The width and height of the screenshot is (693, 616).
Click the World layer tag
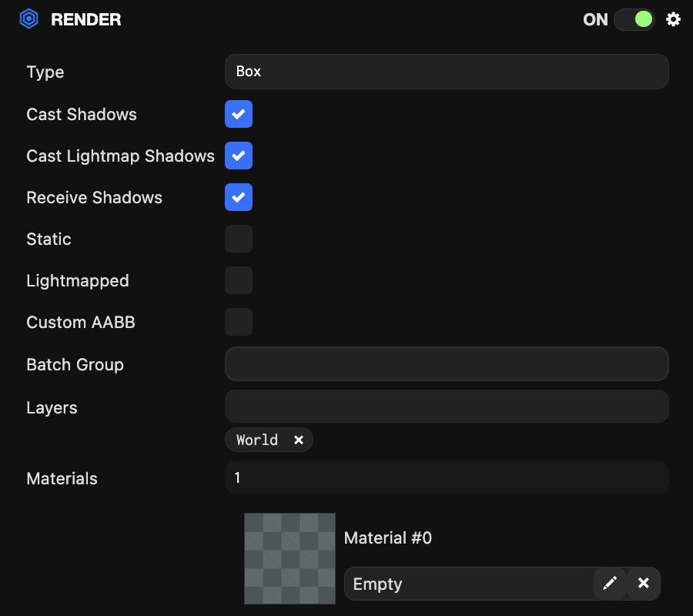click(x=269, y=440)
